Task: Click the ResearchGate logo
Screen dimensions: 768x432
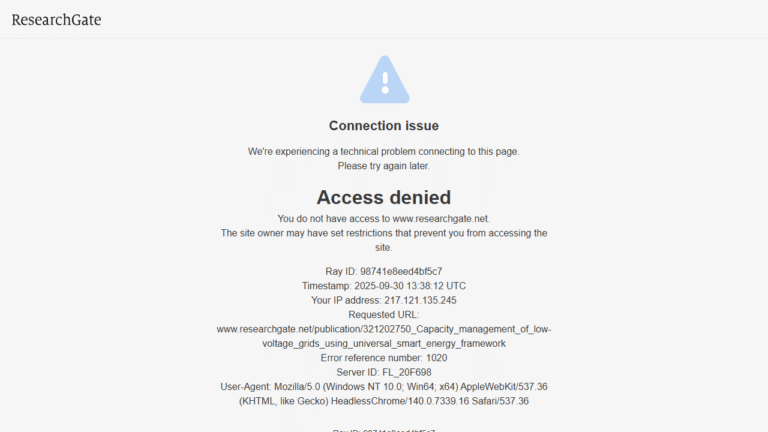Action: [56, 20]
